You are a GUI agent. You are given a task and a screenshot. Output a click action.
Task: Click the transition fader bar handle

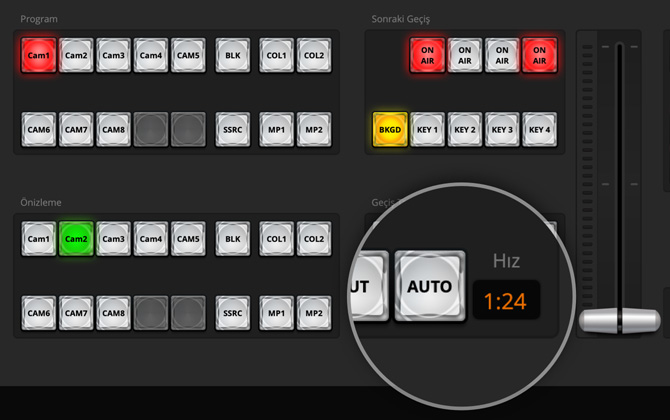point(619,321)
